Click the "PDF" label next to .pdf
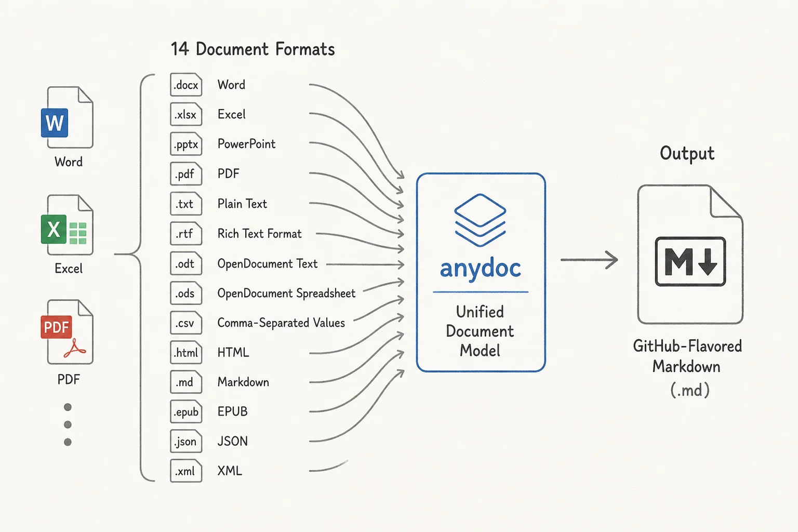Screen dimensions: 798x532 tap(228, 174)
